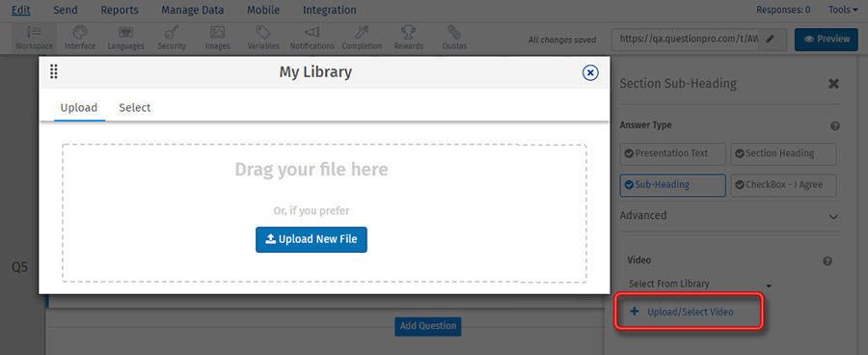Open the Reports menu

[120, 10]
